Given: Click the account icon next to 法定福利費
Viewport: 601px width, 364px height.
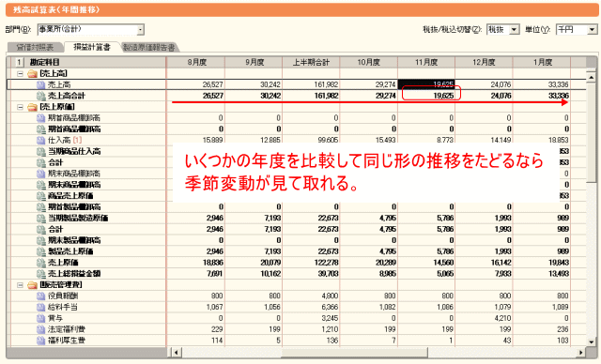Looking at the screenshot, I should click(41, 329).
